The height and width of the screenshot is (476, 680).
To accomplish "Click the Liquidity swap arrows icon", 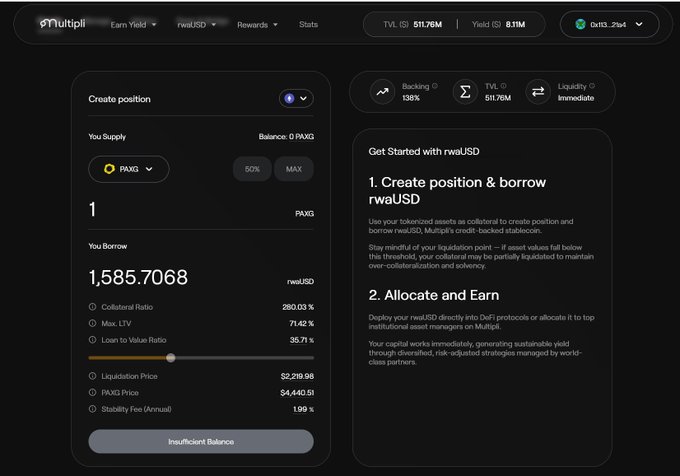I will (x=538, y=92).
